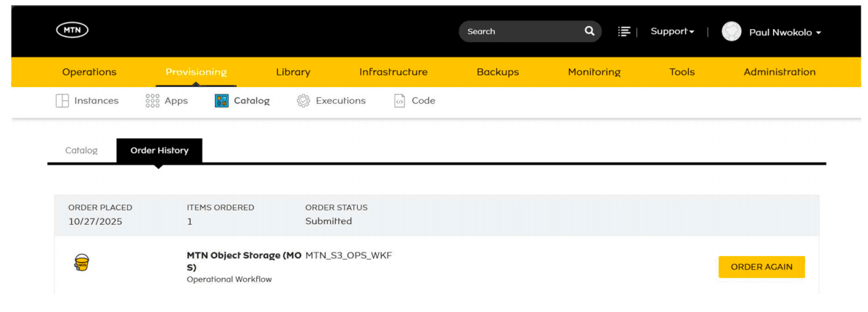Select the Provisioning menu

click(196, 72)
